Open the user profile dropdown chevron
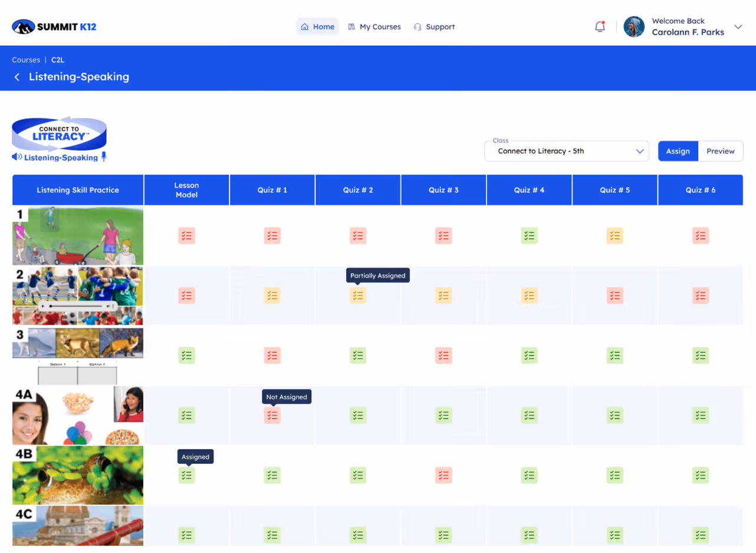 (738, 27)
